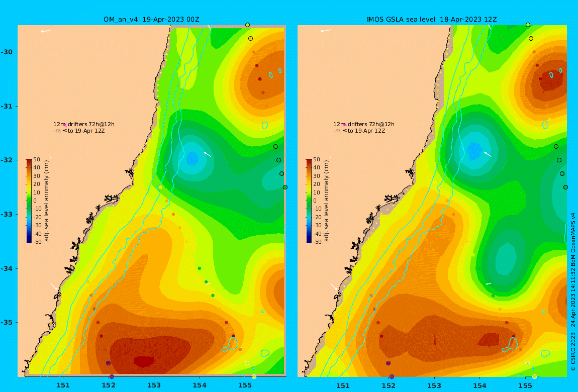Click 'to 19 Apr 12Z' text in left map
This screenshot has width=578, height=392.
coord(86,131)
